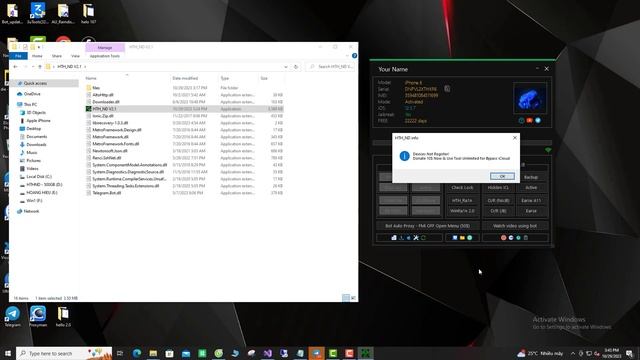Click OK in the HTH_ND info dialog
This screenshot has width=640, height=360.
pos(502,176)
